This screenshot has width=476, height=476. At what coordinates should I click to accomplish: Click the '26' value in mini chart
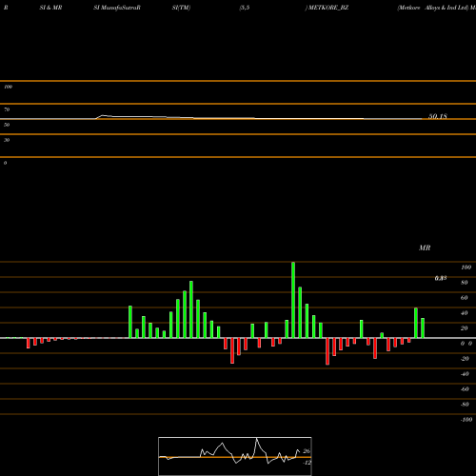(x=307, y=451)
